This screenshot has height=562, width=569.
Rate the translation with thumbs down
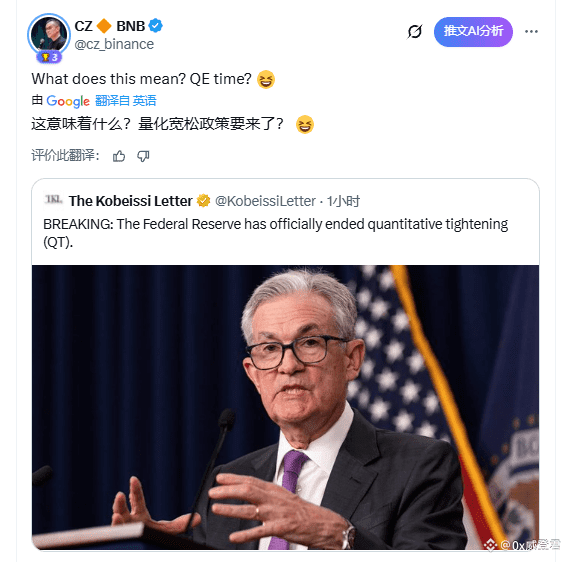click(x=143, y=156)
